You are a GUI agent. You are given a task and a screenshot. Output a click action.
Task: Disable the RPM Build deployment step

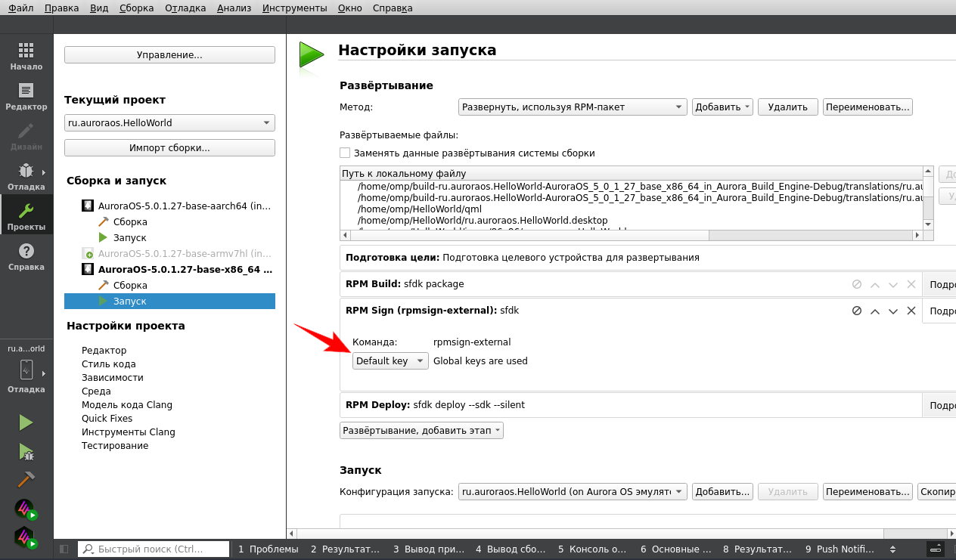pos(857,284)
